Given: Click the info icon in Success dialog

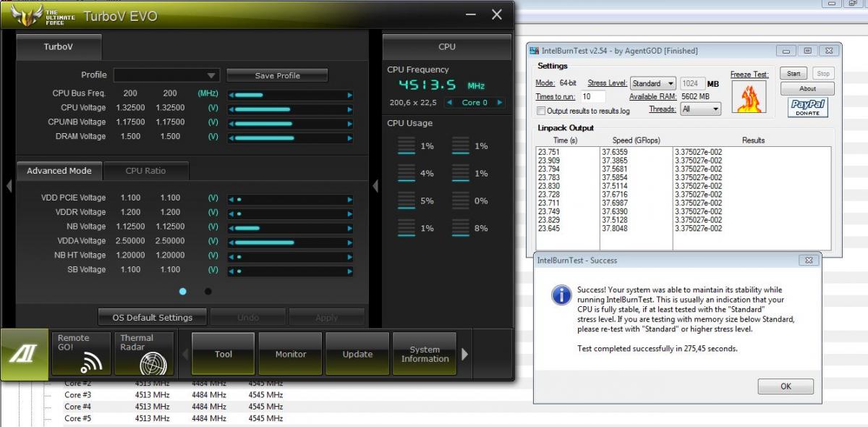Looking at the screenshot, I should coord(561,295).
